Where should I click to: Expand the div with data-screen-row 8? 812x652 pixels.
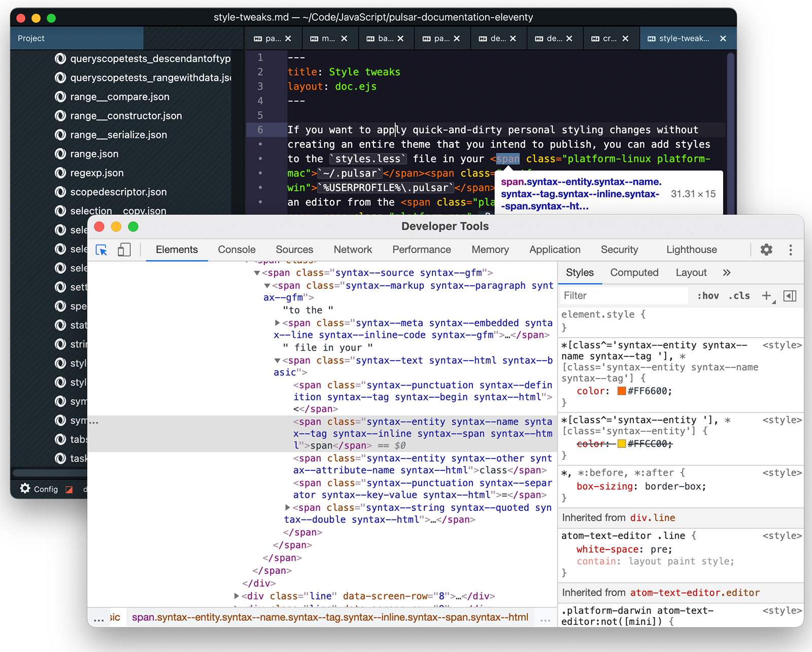tap(236, 596)
